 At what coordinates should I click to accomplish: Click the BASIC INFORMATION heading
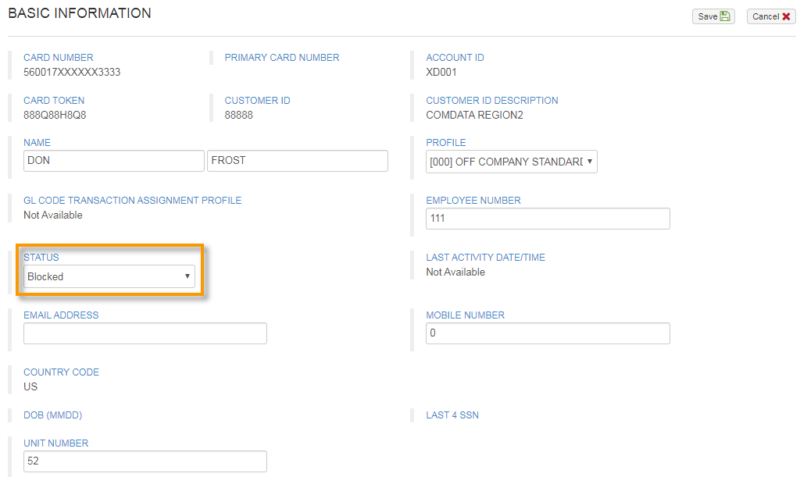79,14
